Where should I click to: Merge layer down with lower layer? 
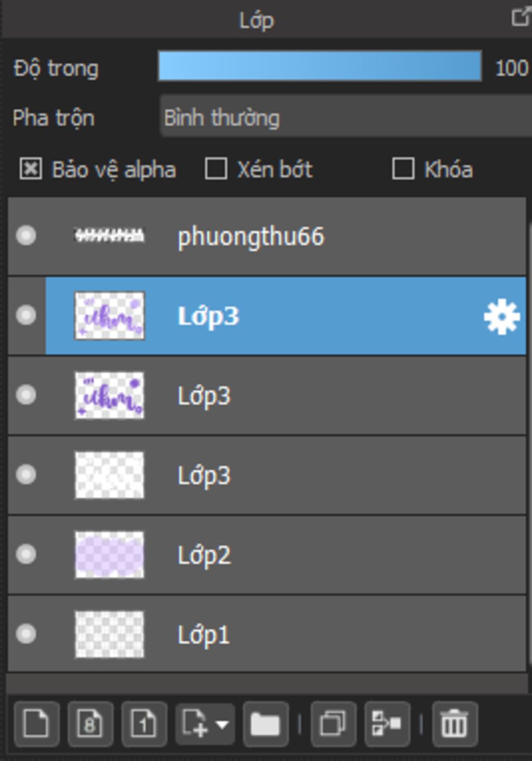pos(387,724)
